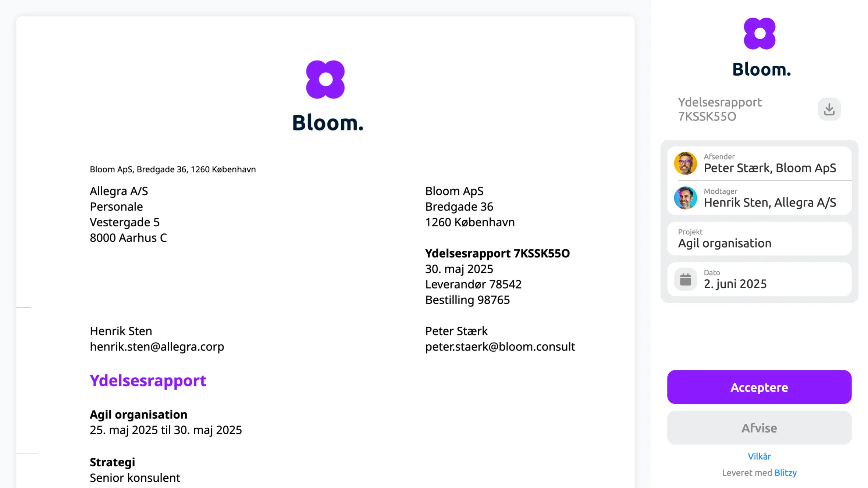Open the Blitzy link
The image size is (868, 488).
785,473
